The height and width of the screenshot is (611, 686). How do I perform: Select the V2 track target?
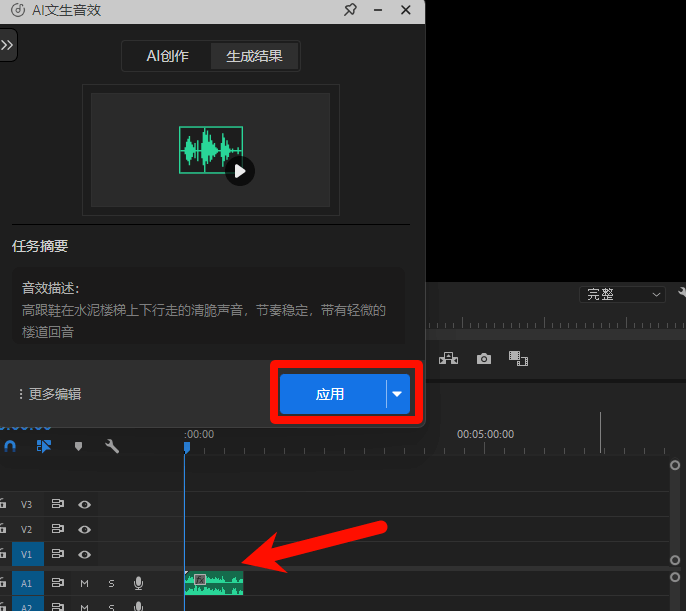(x=27, y=530)
